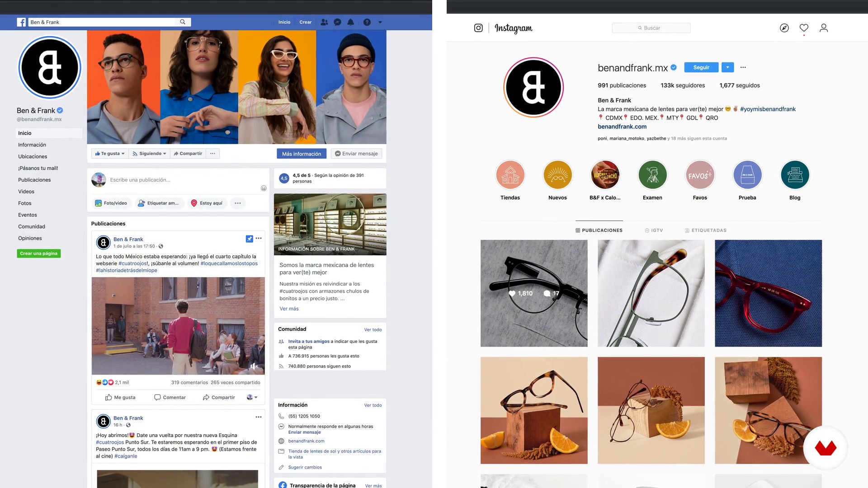
Task: Open Facebook notifications bell
Action: tap(351, 22)
